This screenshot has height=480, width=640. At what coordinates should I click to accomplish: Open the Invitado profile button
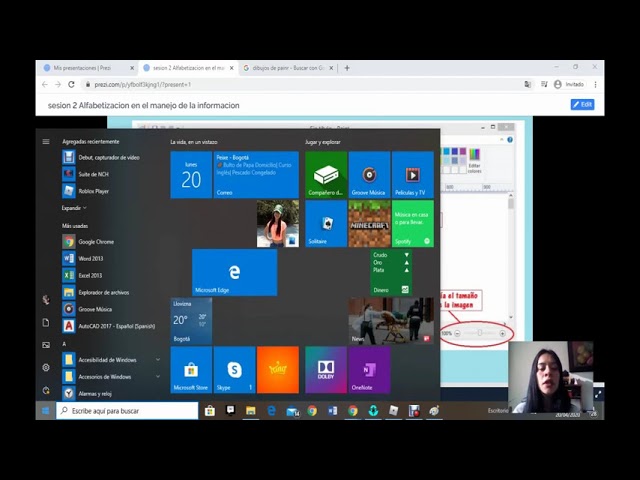click(x=569, y=84)
